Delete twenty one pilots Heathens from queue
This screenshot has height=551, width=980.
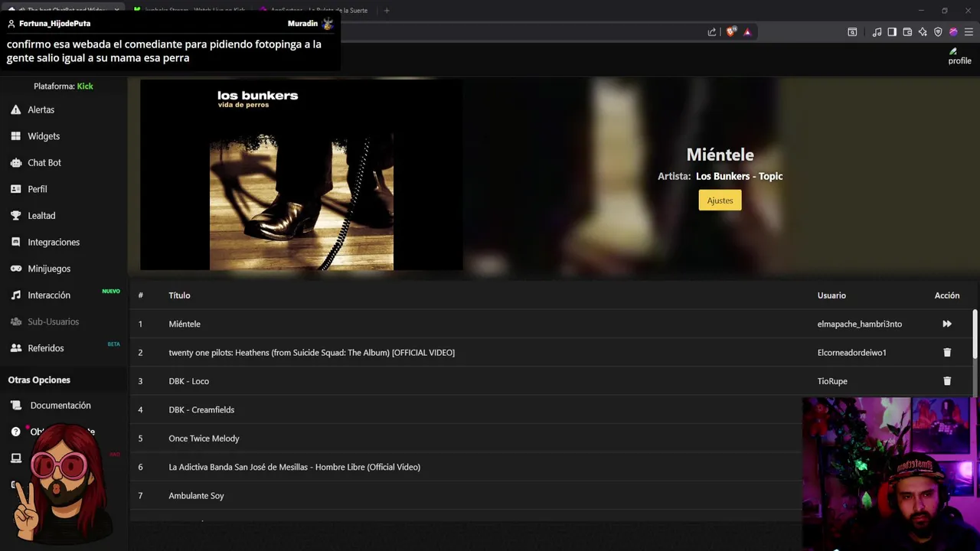pos(947,353)
